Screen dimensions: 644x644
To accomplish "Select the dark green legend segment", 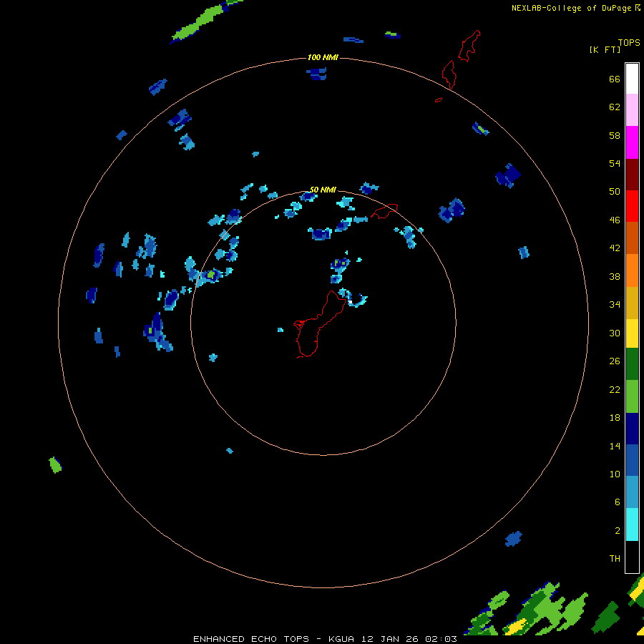I will point(632,364).
